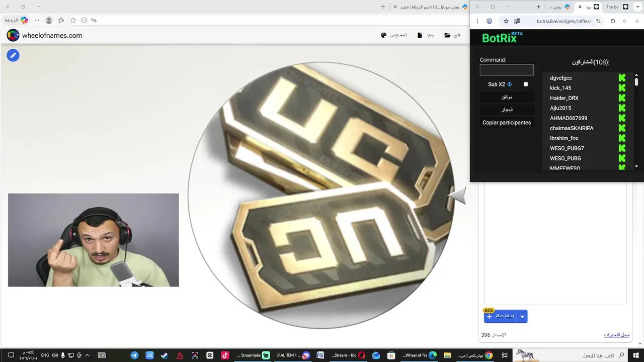Viewport: 644px width, 362px height.
Task: Click the Edge Copilot chat icon
Action: click(24, 20)
